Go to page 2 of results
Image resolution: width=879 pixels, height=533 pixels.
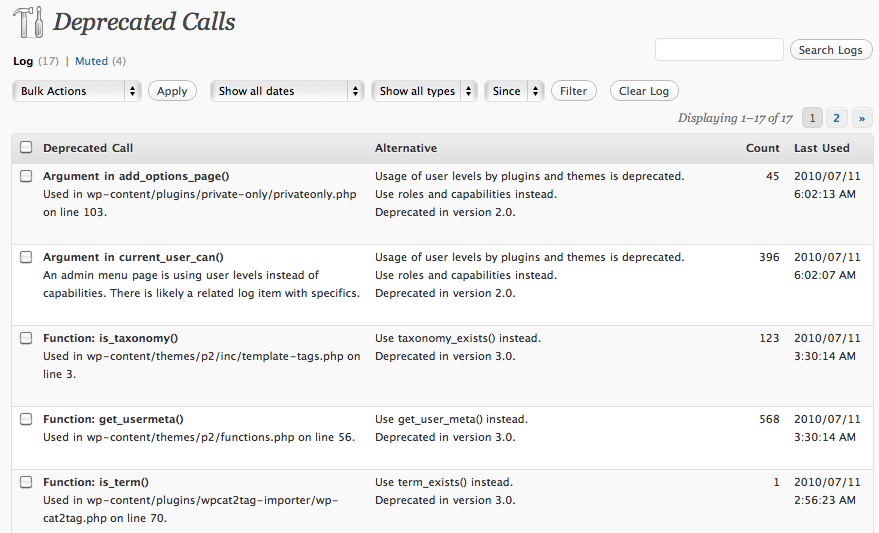[x=837, y=118]
